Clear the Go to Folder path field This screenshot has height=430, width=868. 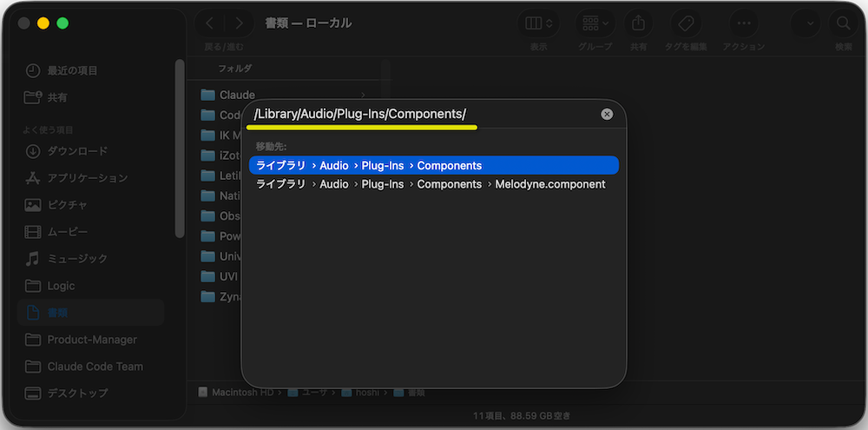[x=607, y=114]
